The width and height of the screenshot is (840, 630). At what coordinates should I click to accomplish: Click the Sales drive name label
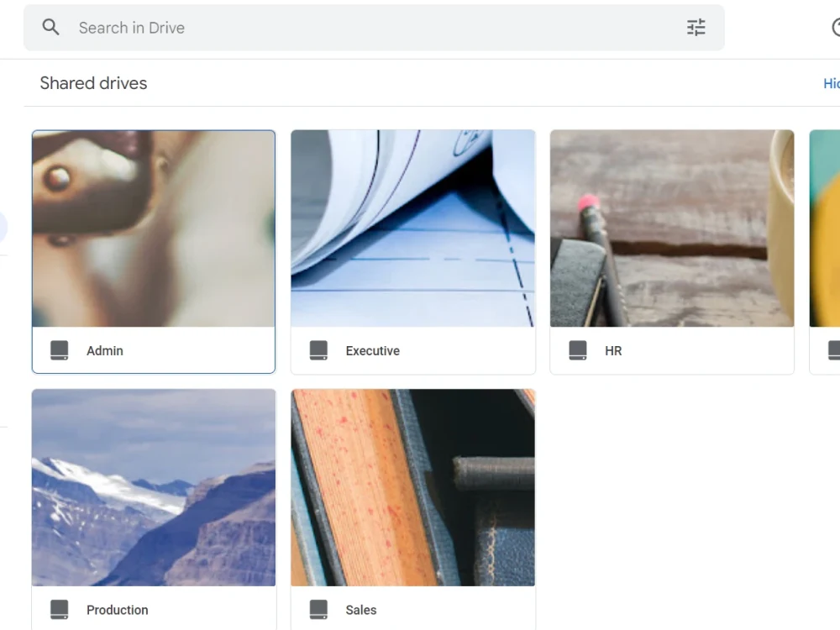[361, 610]
